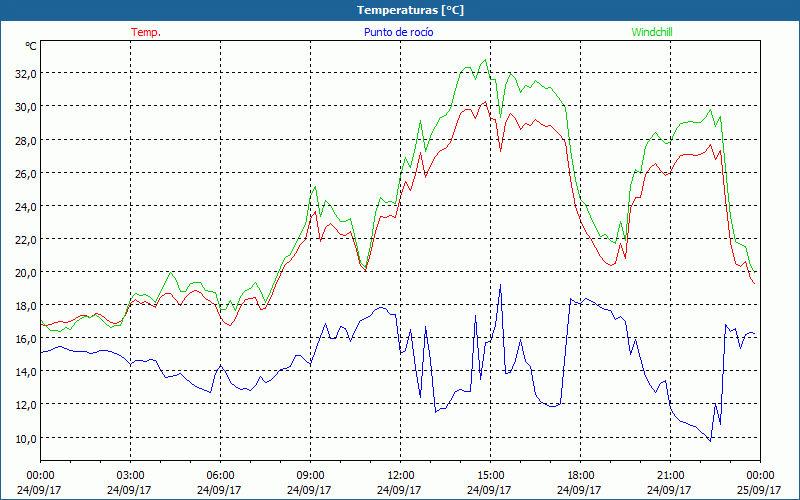The height and width of the screenshot is (500, 800).
Task: Click the 16,0 y-axis value
Action: (x=26, y=339)
